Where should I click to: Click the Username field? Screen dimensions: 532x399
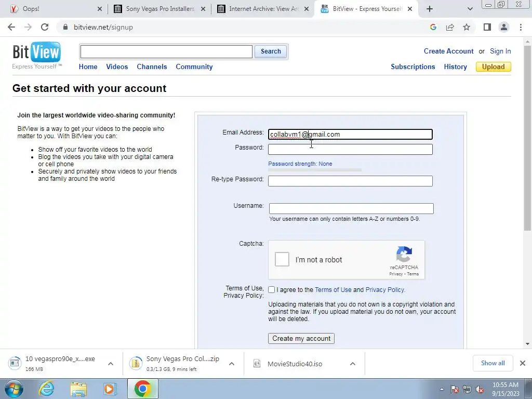351,208
